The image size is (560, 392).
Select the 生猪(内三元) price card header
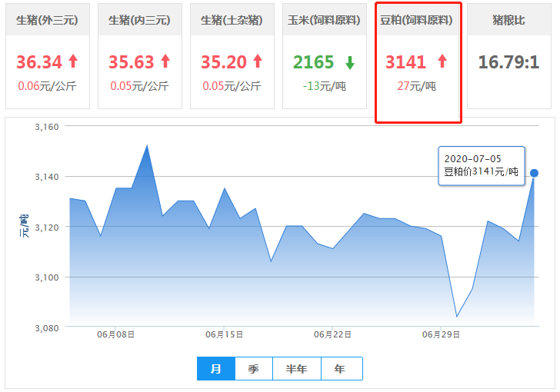point(139,20)
